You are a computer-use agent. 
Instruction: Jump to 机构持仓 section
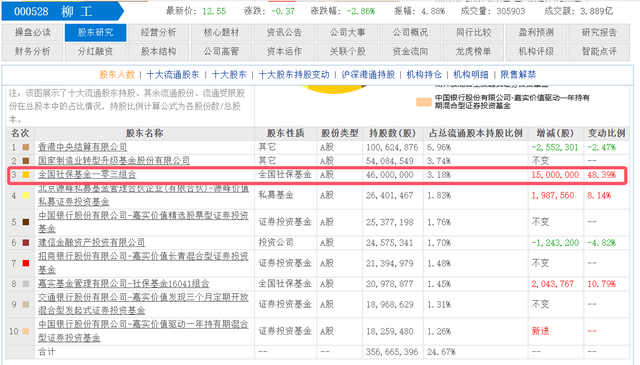[424, 75]
